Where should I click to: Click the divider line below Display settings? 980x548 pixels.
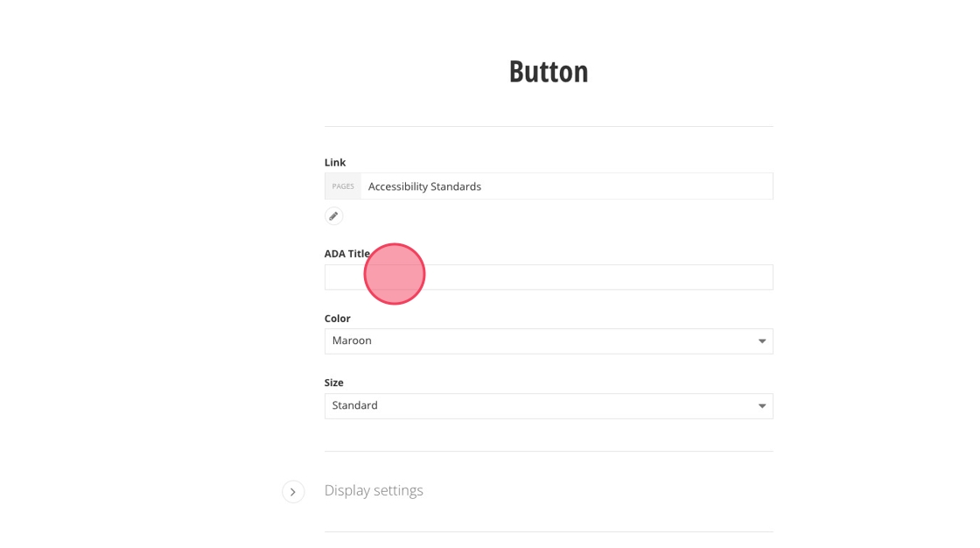pyautogui.click(x=549, y=532)
